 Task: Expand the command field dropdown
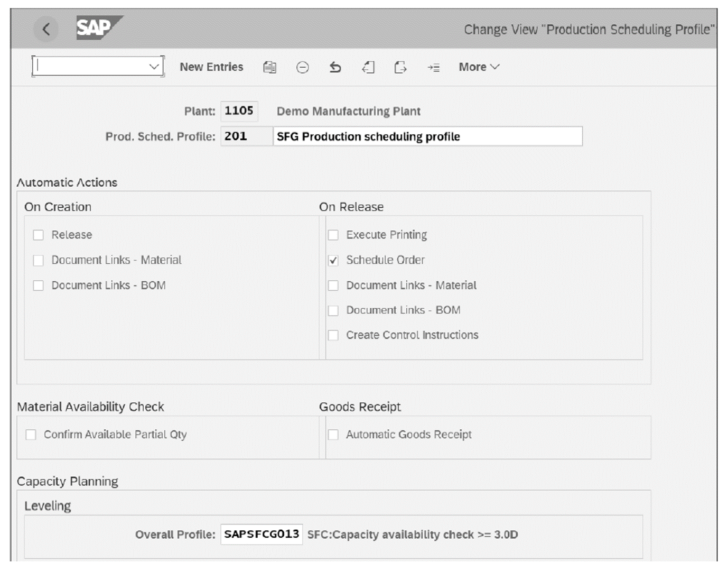(x=154, y=67)
